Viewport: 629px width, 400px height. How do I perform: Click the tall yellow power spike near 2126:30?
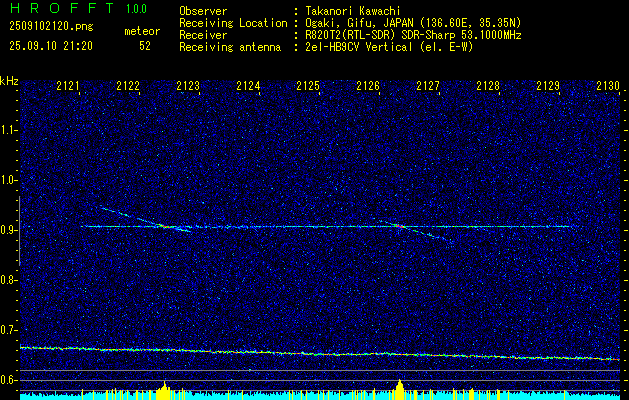coord(400,389)
